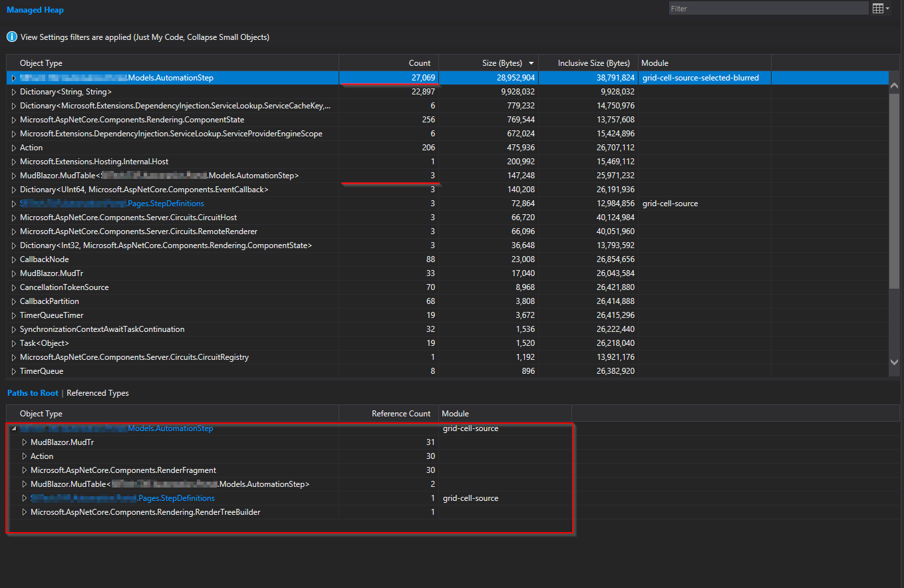The height and width of the screenshot is (588, 904).
Task: Click the scroll-down arrow of heap list
Action: (x=895, y=361)
